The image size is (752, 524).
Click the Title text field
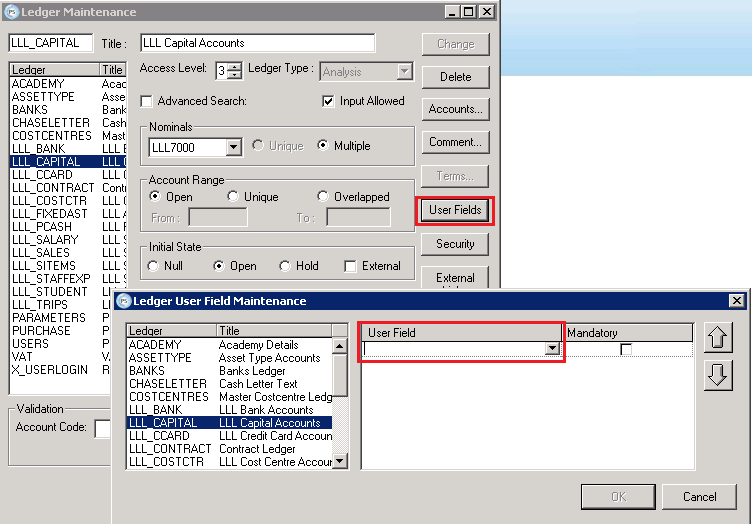pyautogui.click(x=257, y=43)
